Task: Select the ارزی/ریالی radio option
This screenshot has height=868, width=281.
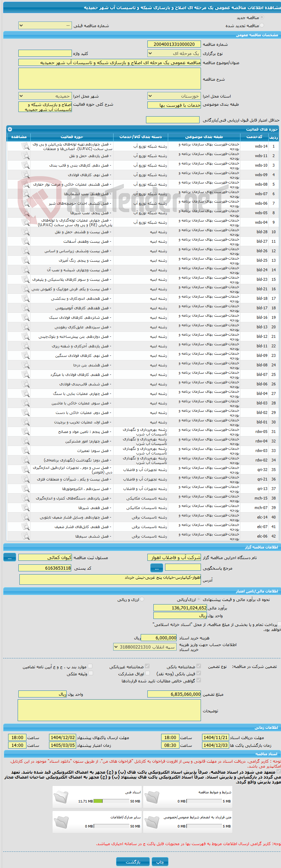Action: point(199,599)
